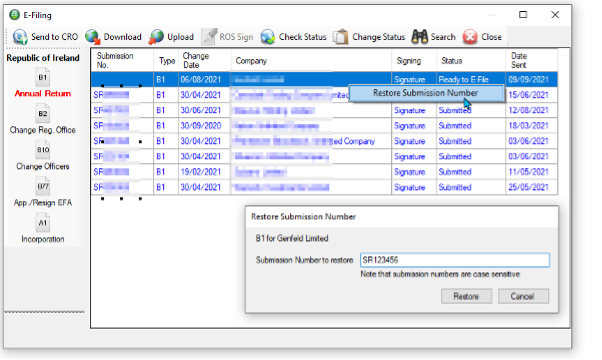The image size is (602, 360).
Task: Click the Check Status toolbar icon
Action: pos(268,37)
